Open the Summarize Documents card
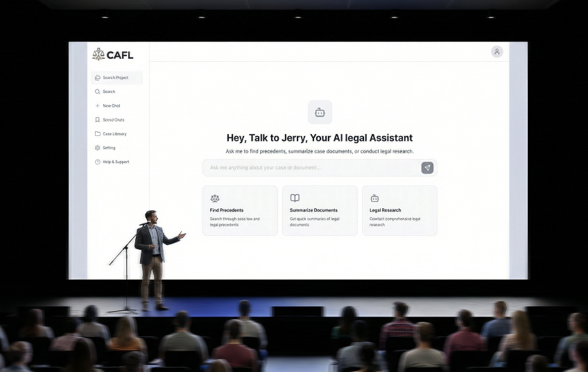The height and width of the screenshot is (372, 588). click(x=320, y=210)
